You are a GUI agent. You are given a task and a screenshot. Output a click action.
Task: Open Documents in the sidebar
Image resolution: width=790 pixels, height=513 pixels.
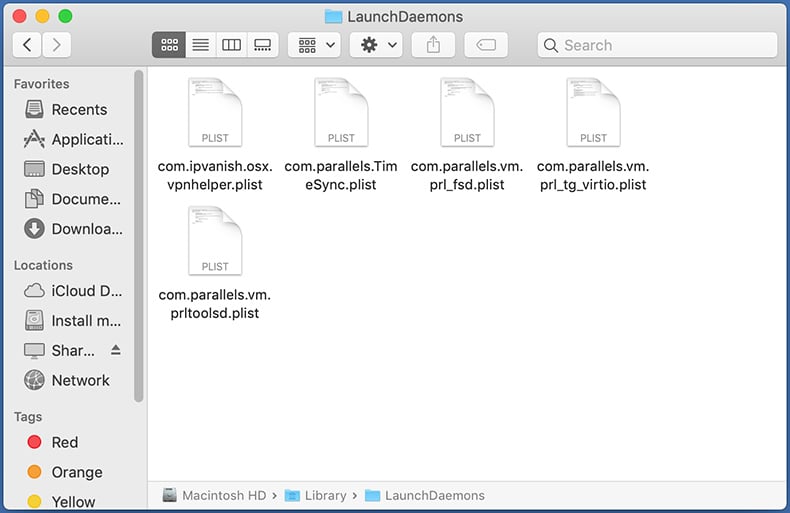coord(73,199)
